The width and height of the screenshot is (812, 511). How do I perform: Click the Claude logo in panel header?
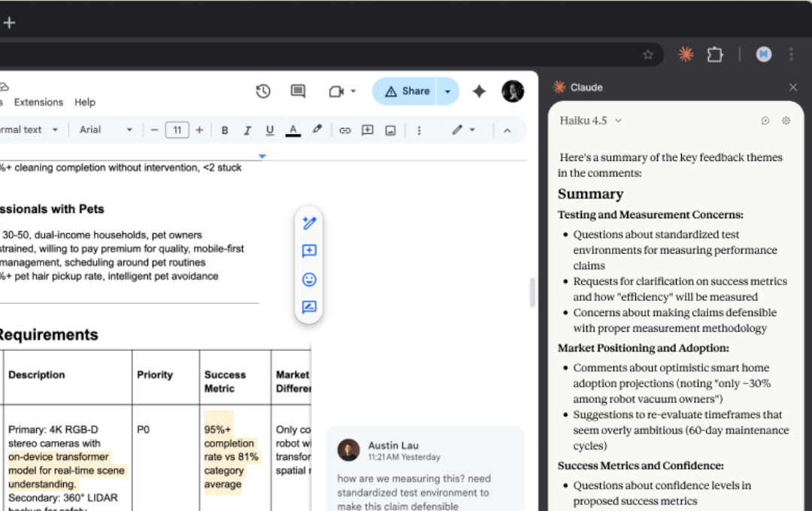pos(559,87)
